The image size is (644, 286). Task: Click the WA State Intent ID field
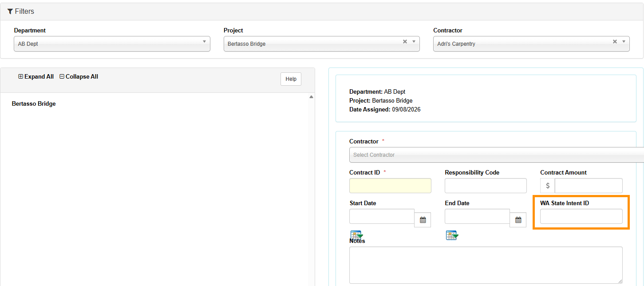pos(581,216)
